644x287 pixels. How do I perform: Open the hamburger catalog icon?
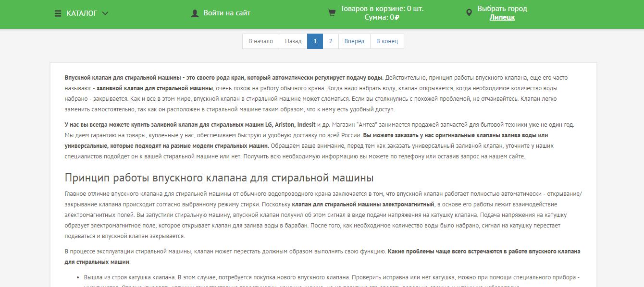click(57, 13)
